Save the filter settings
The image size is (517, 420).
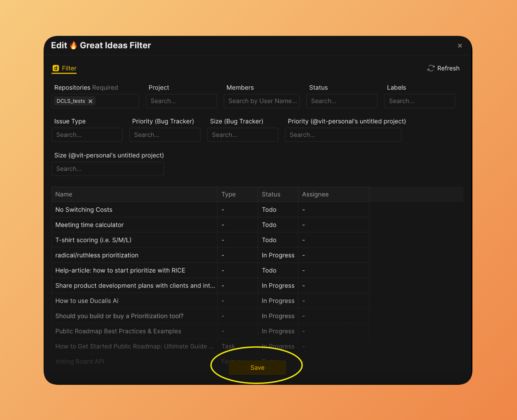(257, 368)
